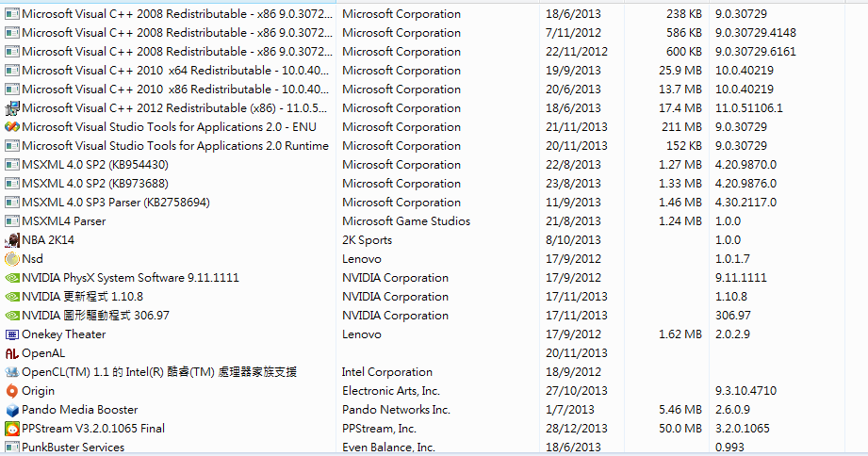Viewport: 868px width, 456px height.
Task: Select the Origin program name
Action: coord(39,391)
